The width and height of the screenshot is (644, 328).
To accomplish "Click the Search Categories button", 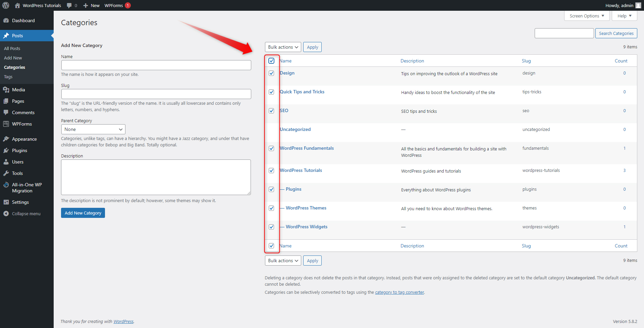I will coord(616,33).
